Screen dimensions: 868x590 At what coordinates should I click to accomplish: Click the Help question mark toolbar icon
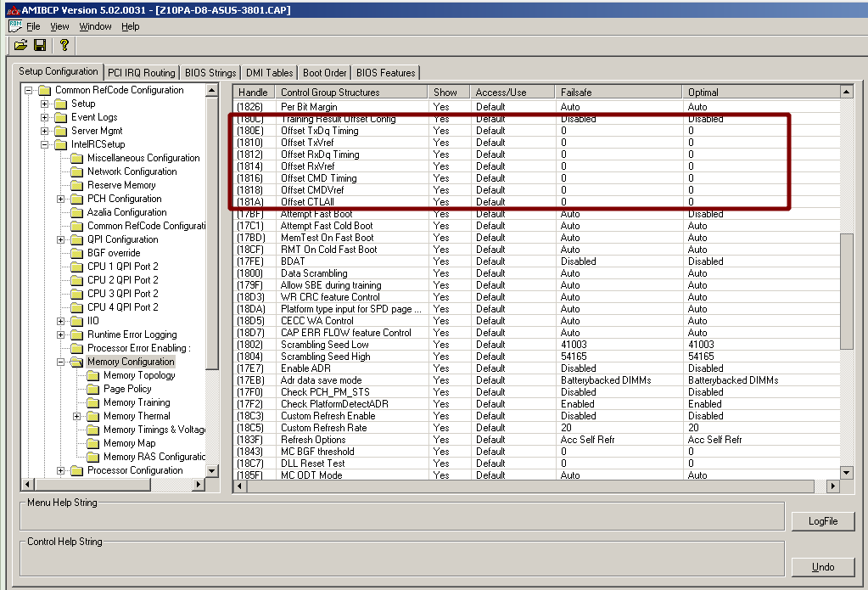point(64,46)
